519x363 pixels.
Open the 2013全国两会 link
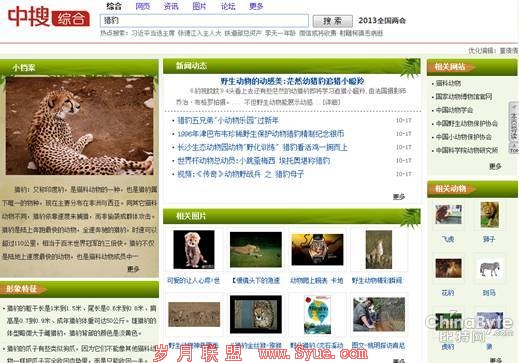pyautogui.click(x=382, y=21)
